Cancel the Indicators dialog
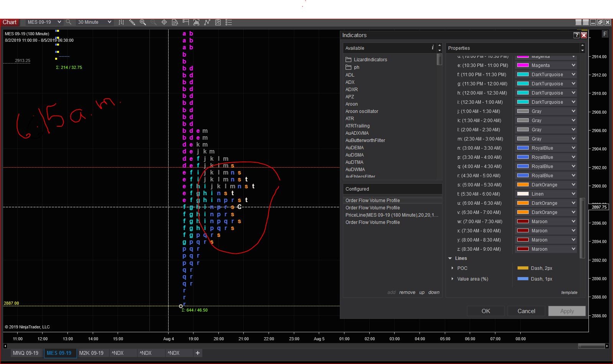The height and width of the screenshot is (364, 613). pos(526,311)
